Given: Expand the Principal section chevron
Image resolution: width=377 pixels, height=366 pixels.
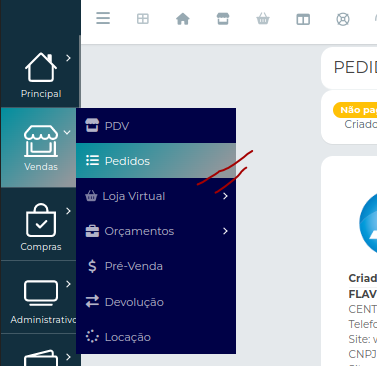Looking at the screenshot, I should [x=68, y=58].
